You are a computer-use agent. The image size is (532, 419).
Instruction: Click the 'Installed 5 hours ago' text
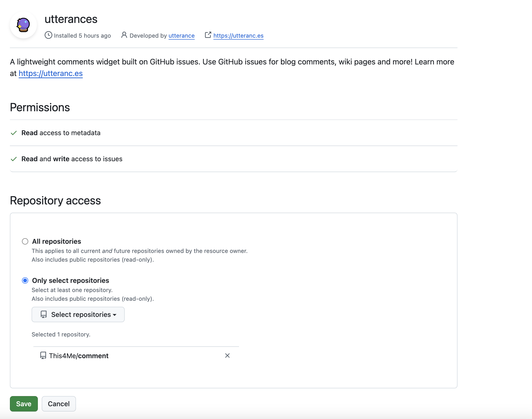coord(82,35)
